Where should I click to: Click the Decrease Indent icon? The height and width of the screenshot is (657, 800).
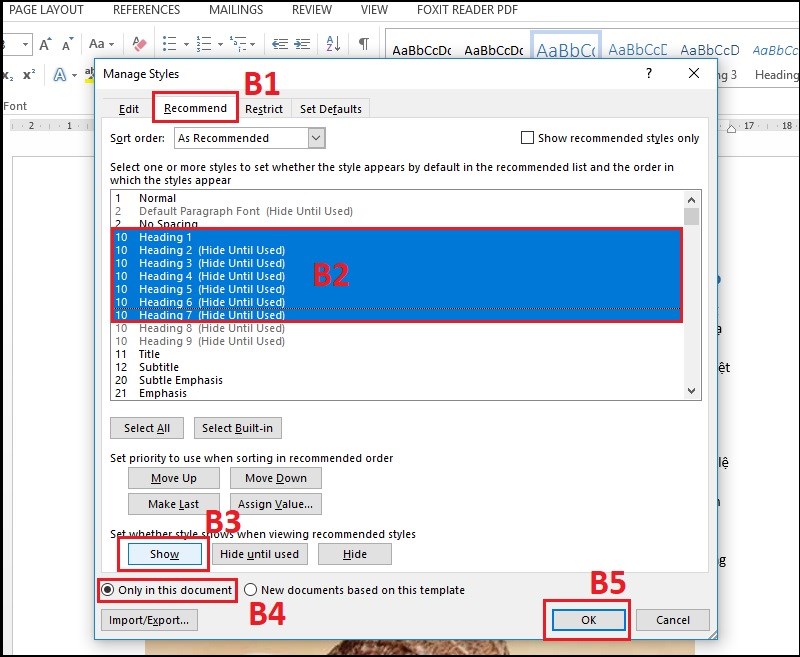tap(280, 44)
